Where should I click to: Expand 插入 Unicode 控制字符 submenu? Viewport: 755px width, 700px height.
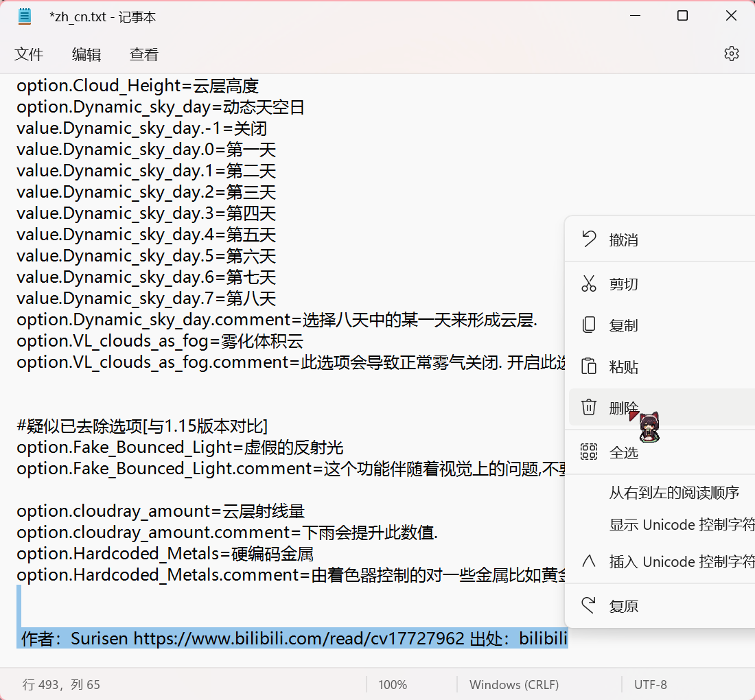(x=662, y=561)
